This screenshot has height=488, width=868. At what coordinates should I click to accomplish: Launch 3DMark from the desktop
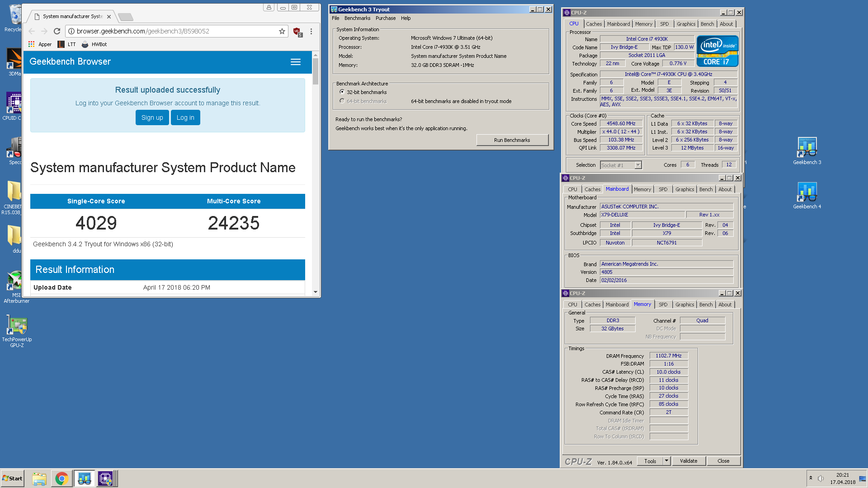pos(14,62)
